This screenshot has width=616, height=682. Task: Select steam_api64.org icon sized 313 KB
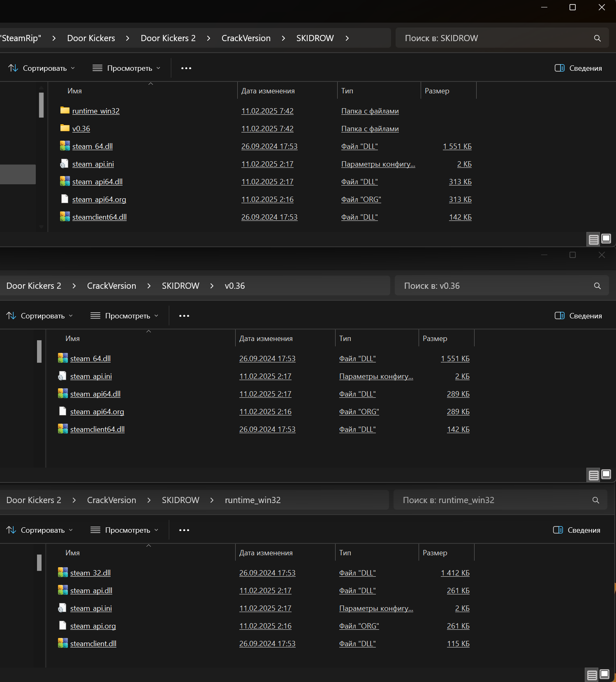coord(65,199)
